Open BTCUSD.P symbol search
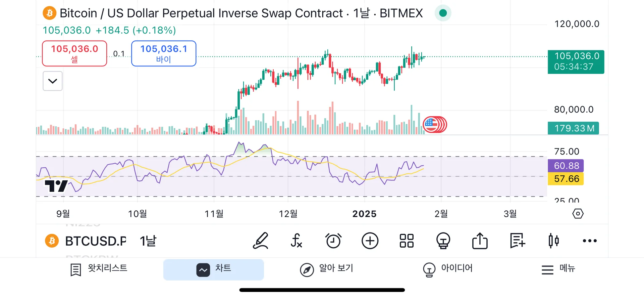The height and width of the screenshot is (298, 644). (95, 241)
